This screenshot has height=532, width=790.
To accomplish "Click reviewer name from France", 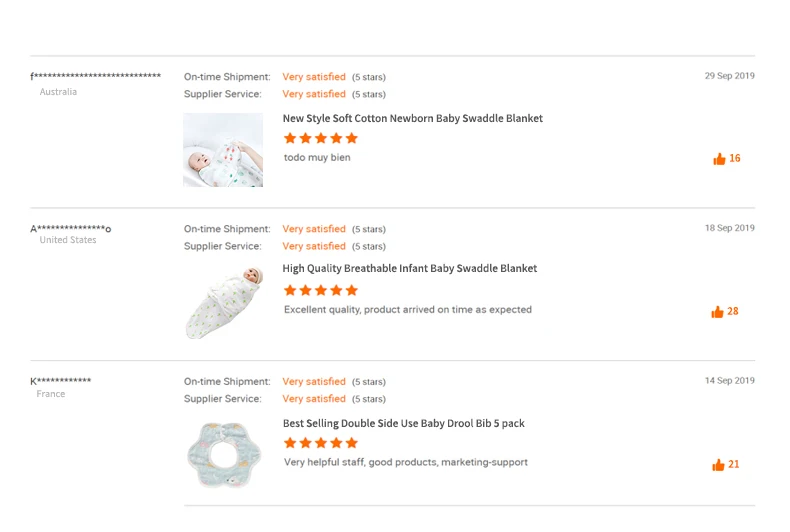I will coord(61,381).
